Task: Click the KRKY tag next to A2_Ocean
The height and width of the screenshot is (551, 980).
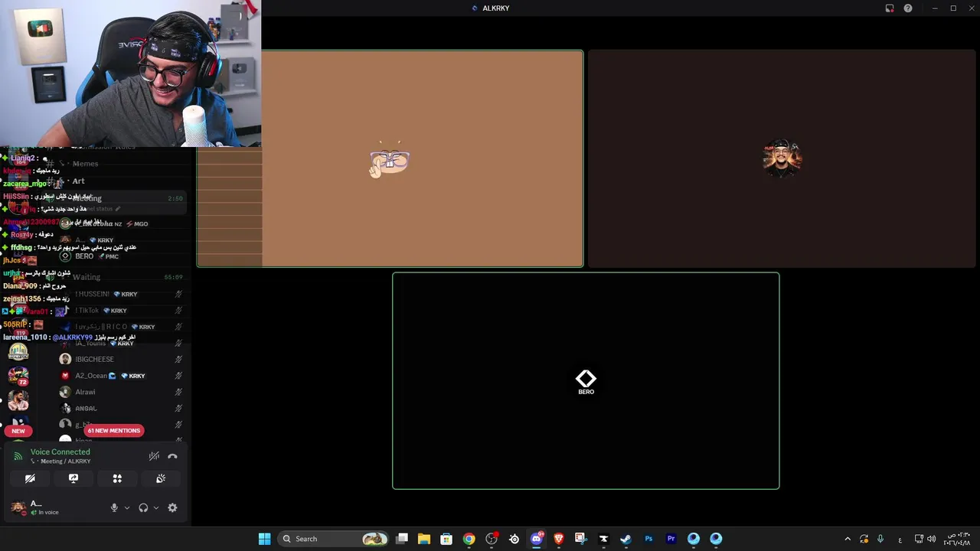Action: click(x=133, y=376)
